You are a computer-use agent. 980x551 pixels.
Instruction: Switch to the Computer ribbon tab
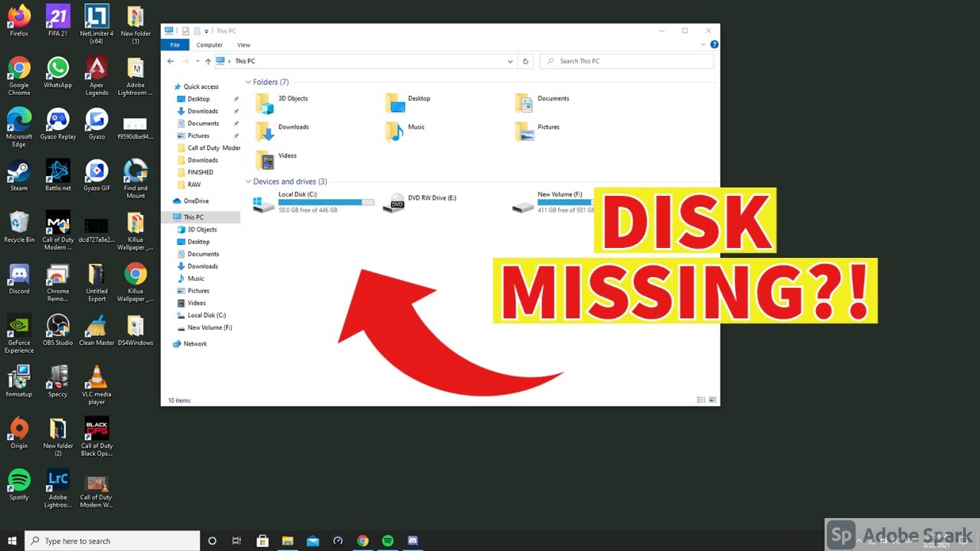(x=209, y=45)
